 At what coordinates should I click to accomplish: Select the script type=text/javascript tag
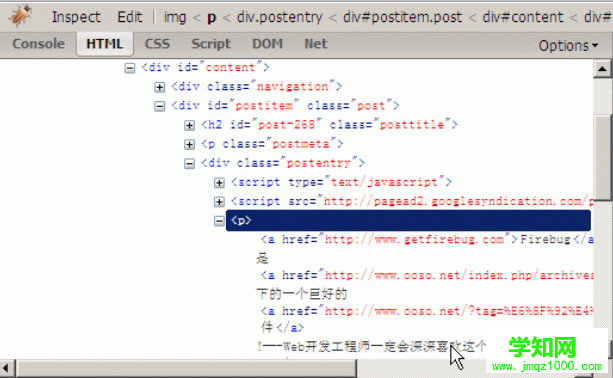[x=341, y=182]
